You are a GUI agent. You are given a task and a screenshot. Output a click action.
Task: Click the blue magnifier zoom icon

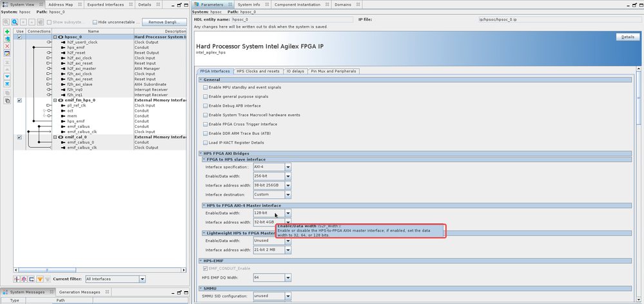[x=14, y=22]
